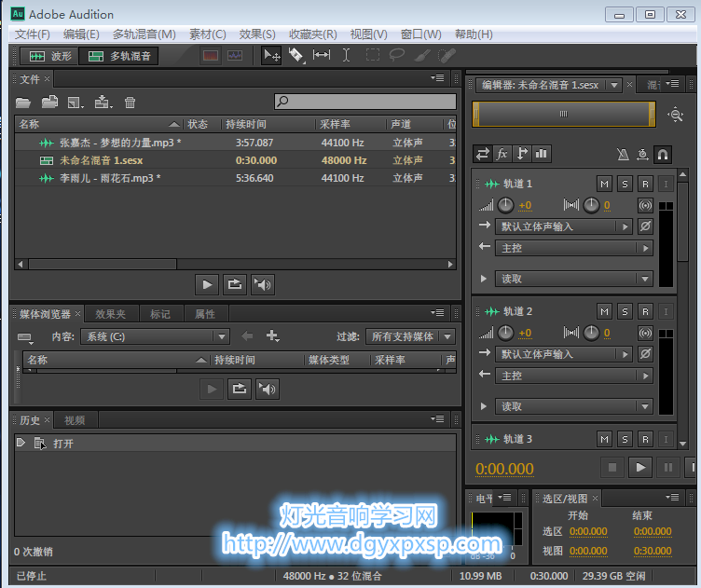Switch to 波形 waveform view
Viewport: 701px width, 588px height.
(49, 56)
